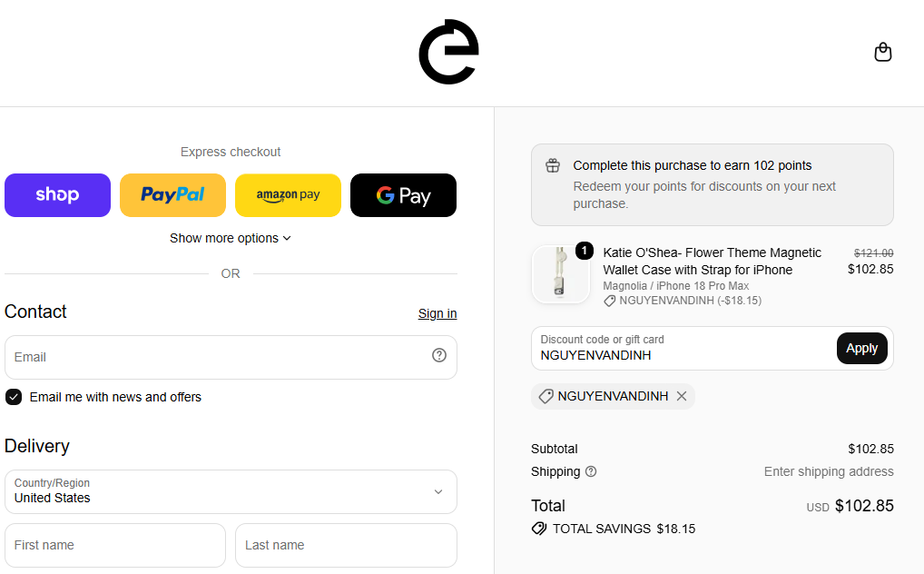Remove the NGUYENVANDINH discount tag
Screen dimensions: 924x574
(x=682, y=396)
